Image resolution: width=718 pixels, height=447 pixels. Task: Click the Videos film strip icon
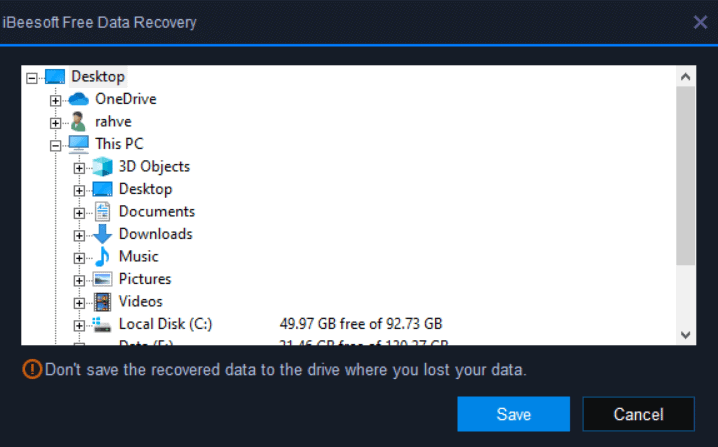coord(102,302)
